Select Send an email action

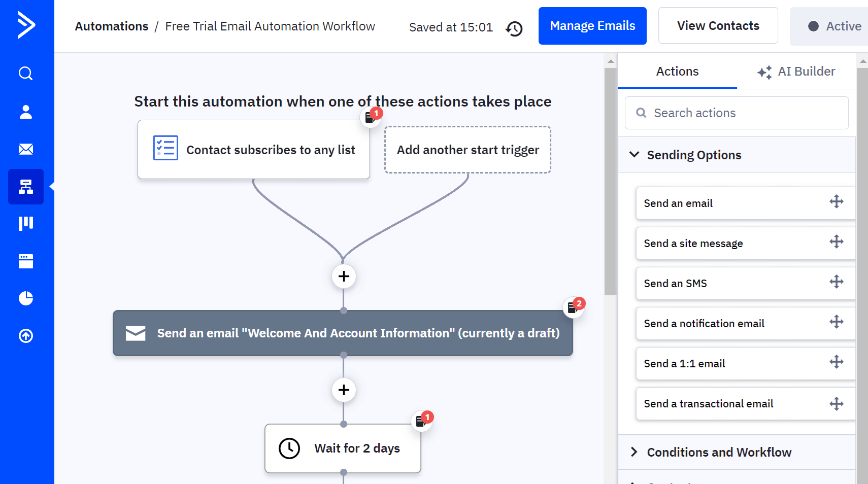(745, 203)
